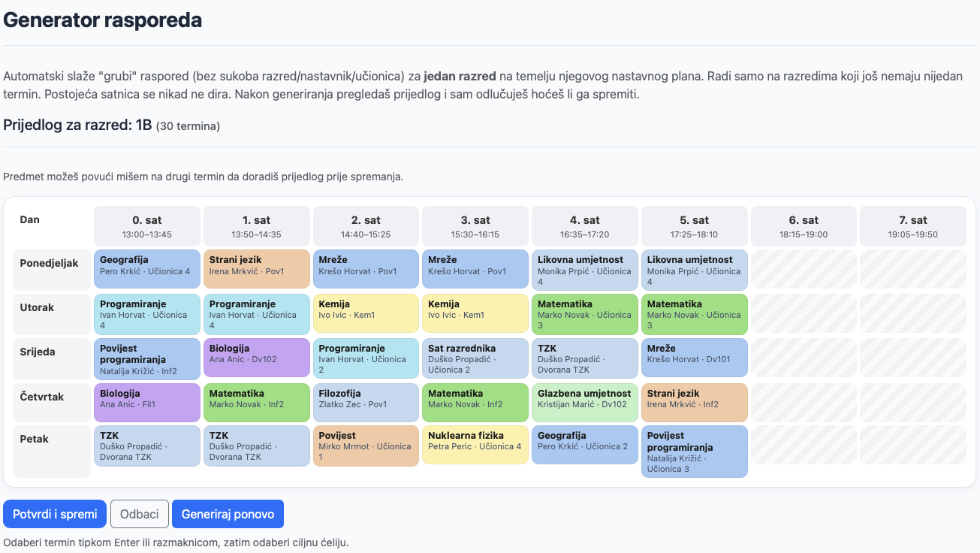The height and width of the screenshot is (553, 980).
Task: Select Monday's Likovna umjetnost at 5. sat
Action: point(695,269)
